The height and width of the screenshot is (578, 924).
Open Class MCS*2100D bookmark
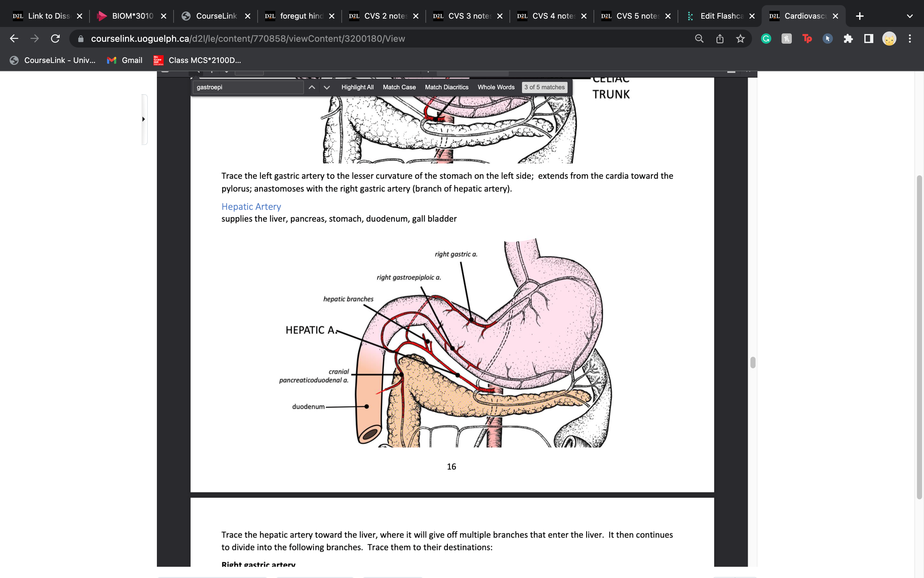click(197, 60)
